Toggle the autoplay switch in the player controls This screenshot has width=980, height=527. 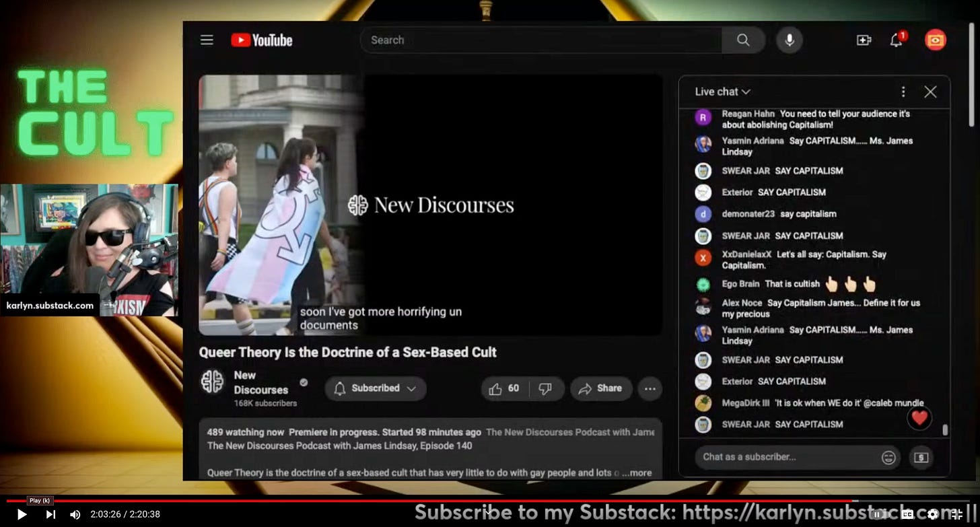click(882, 514)
